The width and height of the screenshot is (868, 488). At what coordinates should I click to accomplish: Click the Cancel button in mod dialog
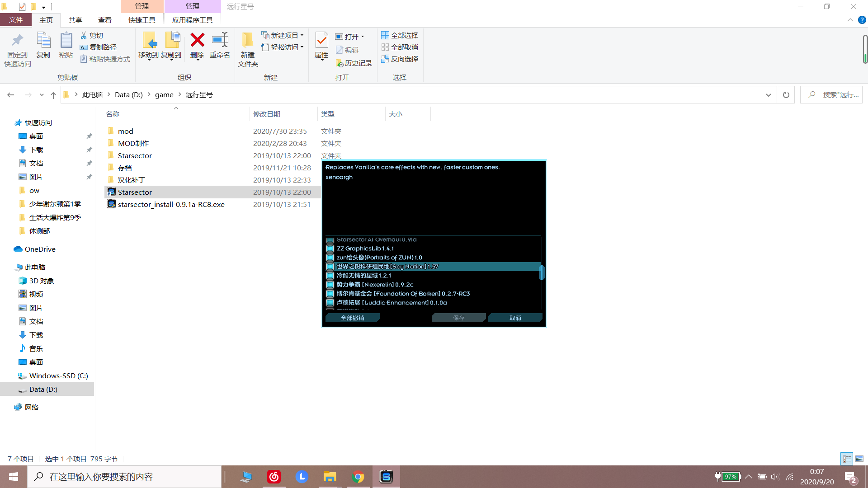[515, 318]
